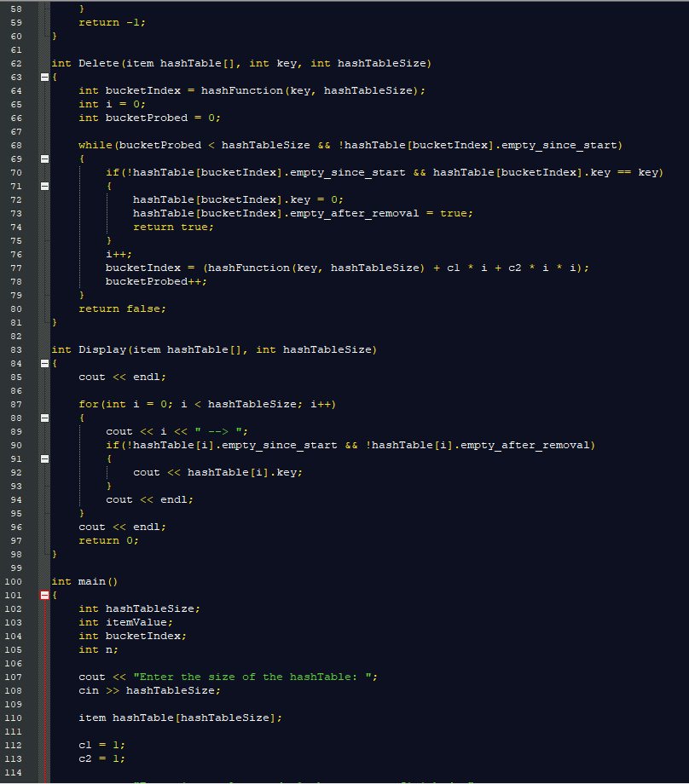Collapse the if block fold at line 91
Viewport: 689px width, 784px height.
tap(44, 459)
